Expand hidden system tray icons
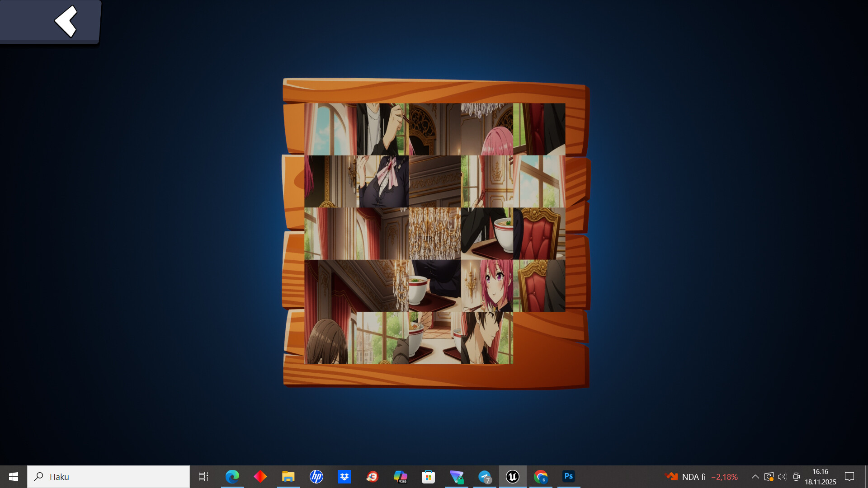This screenshot has height=488, width=868. 755,476
